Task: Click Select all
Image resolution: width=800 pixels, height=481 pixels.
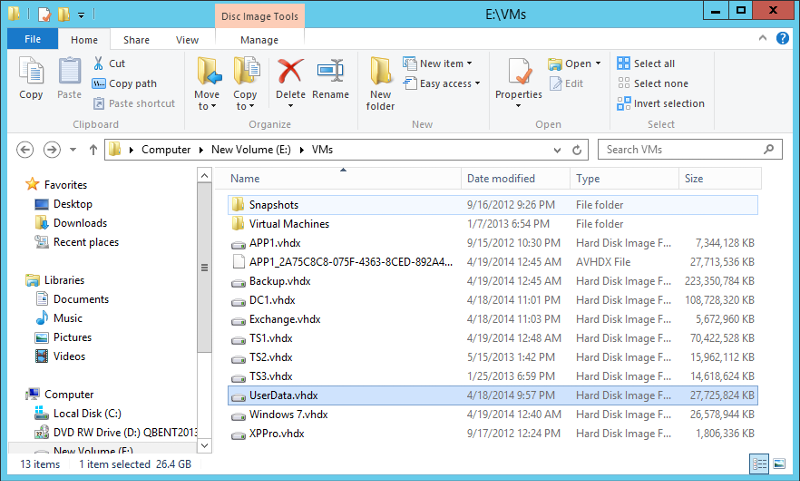Action: coord(645,63)
